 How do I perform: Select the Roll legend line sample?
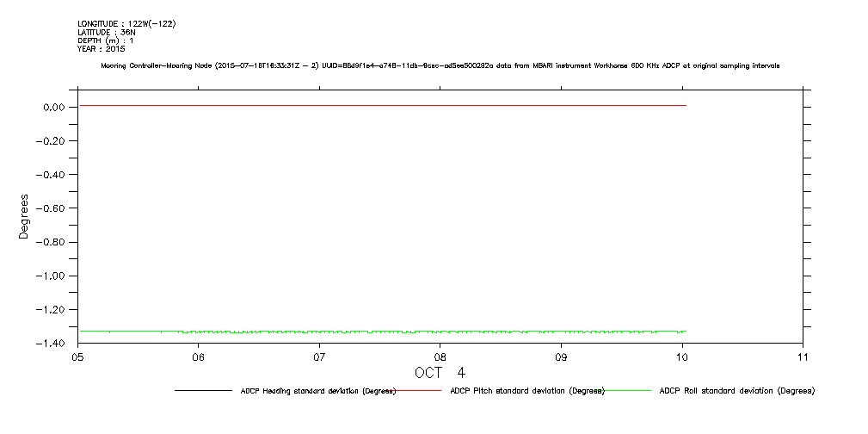point(630,391)
